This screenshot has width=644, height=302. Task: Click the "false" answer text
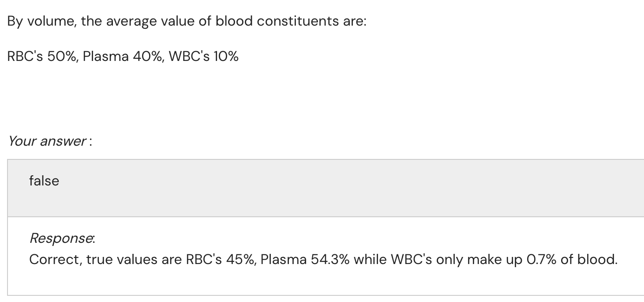44,181
